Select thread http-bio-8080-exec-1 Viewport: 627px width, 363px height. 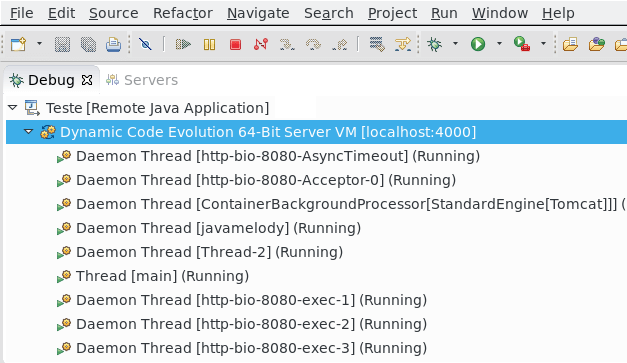[x=252, y=300]
